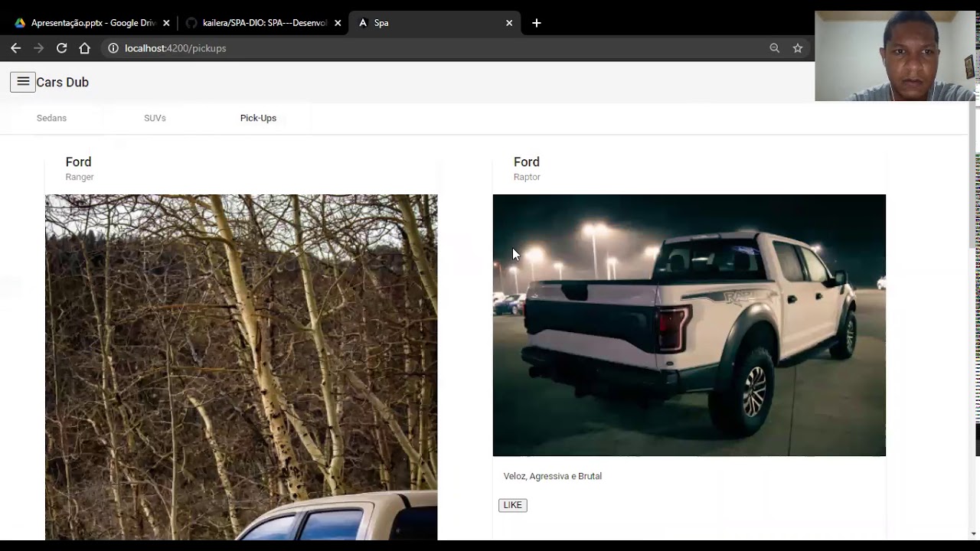Click the Raptor subtitle text
This screenshot has width=980, height=551.
point(527,177)
